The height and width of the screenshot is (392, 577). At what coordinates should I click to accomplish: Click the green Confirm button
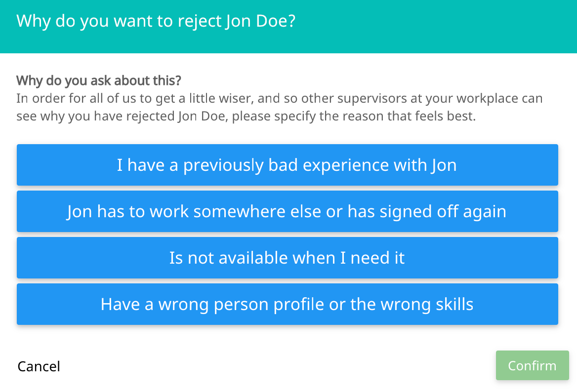click(x=532, y=365)
